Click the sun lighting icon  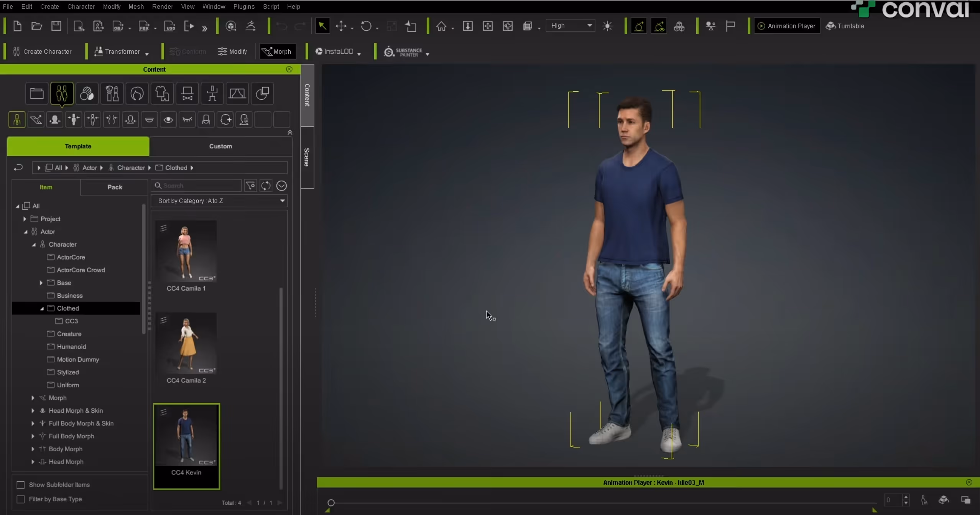[607, 26]
